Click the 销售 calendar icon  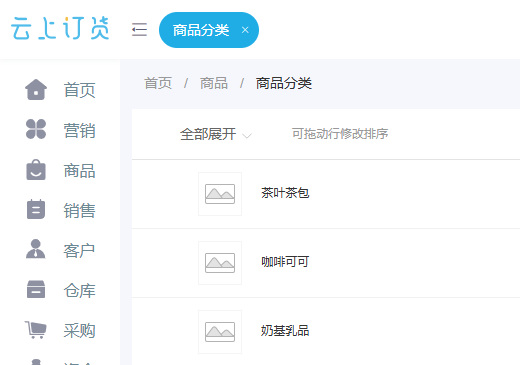[x=36, y=209]
